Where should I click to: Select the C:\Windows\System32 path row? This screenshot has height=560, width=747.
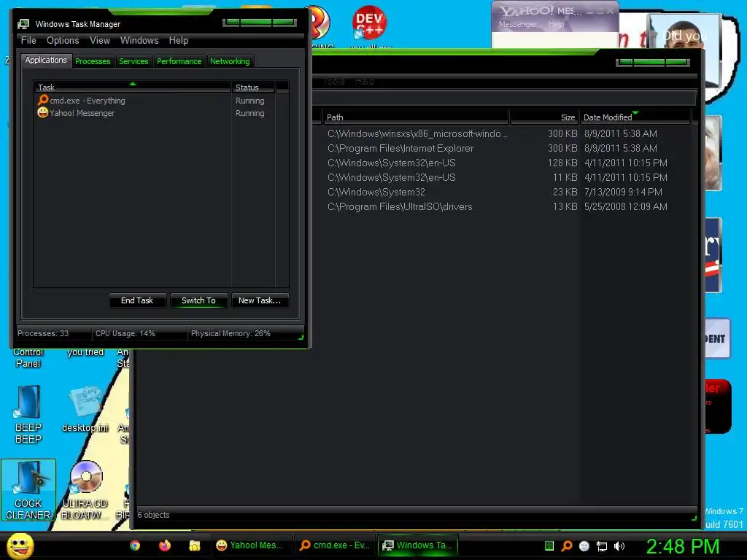(x=376, y=192)
